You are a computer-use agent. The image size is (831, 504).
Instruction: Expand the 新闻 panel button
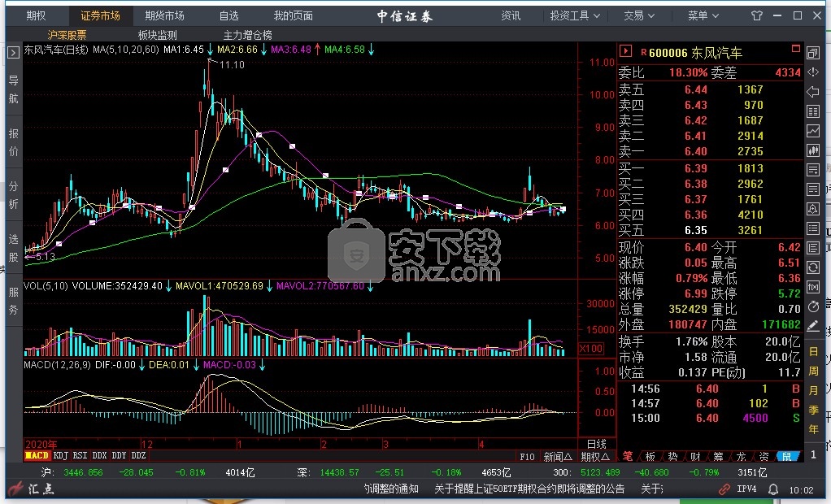tap(558, 456)
